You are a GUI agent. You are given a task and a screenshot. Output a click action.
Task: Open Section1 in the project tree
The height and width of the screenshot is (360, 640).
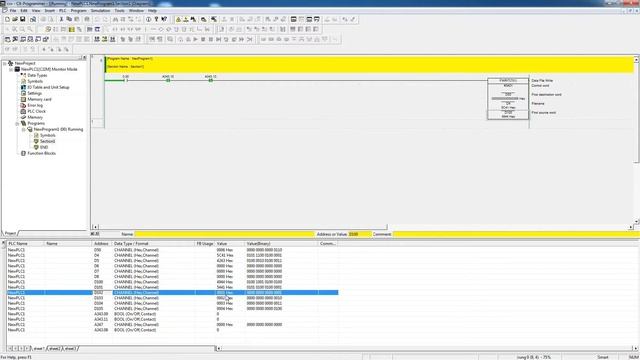[47, 141]
